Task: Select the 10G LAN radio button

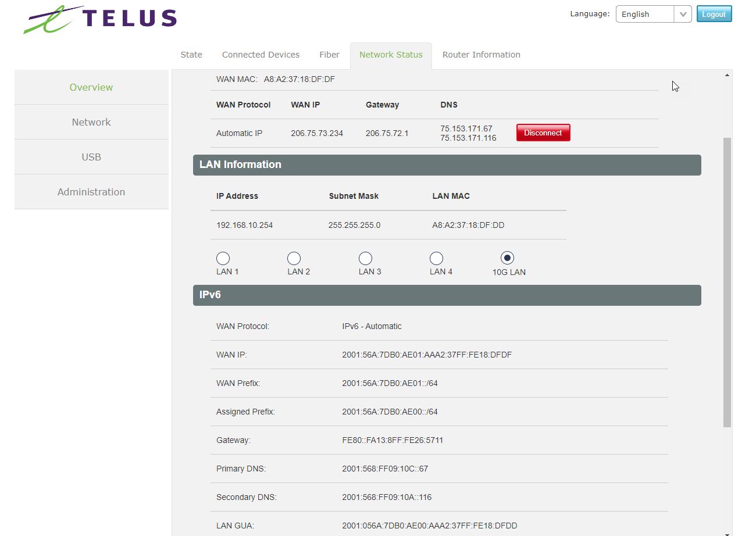Action: coord(508,258)
